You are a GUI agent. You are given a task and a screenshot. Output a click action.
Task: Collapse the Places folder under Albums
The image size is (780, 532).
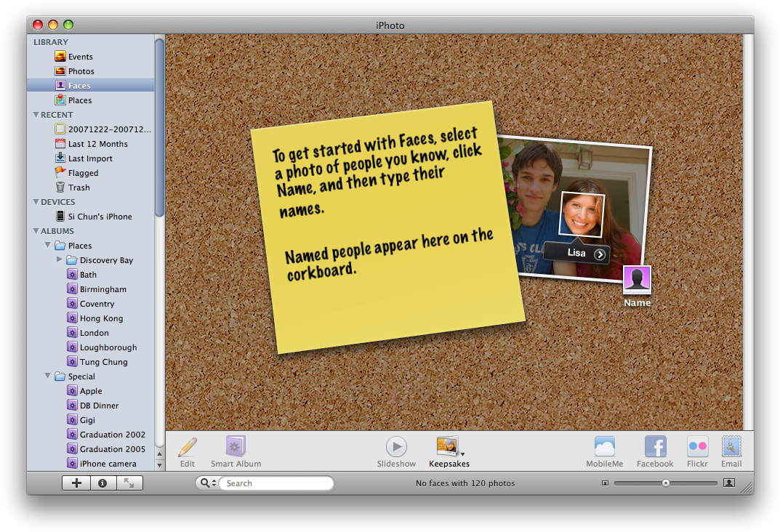(48, 245)
